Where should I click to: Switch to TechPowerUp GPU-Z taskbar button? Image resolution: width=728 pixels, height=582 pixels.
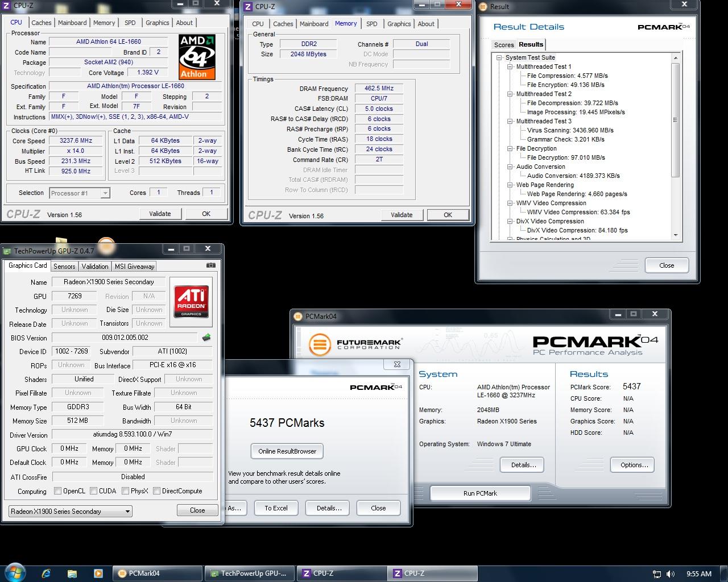pos(250,573)
